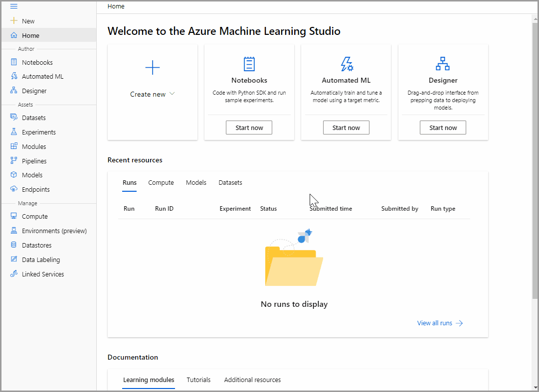Switch to the Models tab in Recent resources
The height and width of the screenshot is (392, 539).
pyautogui.click(x=196, y=183)
